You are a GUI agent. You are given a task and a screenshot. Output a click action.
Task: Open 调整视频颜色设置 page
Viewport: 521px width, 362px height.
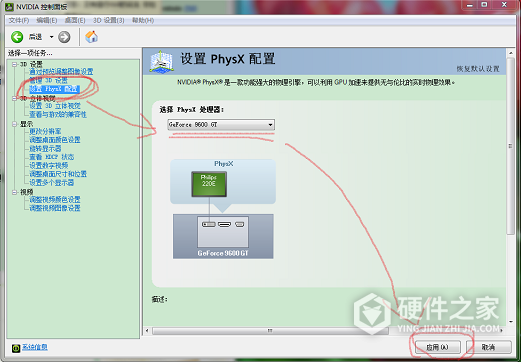55,200
